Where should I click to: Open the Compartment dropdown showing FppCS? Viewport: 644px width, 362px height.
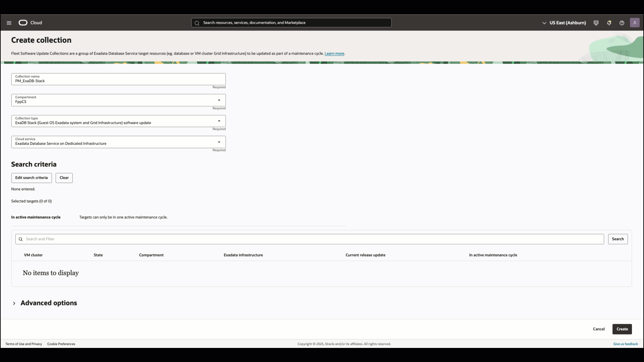click(219, 100)
